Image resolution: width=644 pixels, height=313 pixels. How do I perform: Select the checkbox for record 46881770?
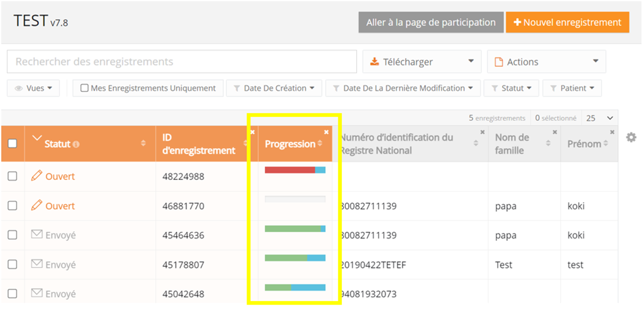coord(13,206)
